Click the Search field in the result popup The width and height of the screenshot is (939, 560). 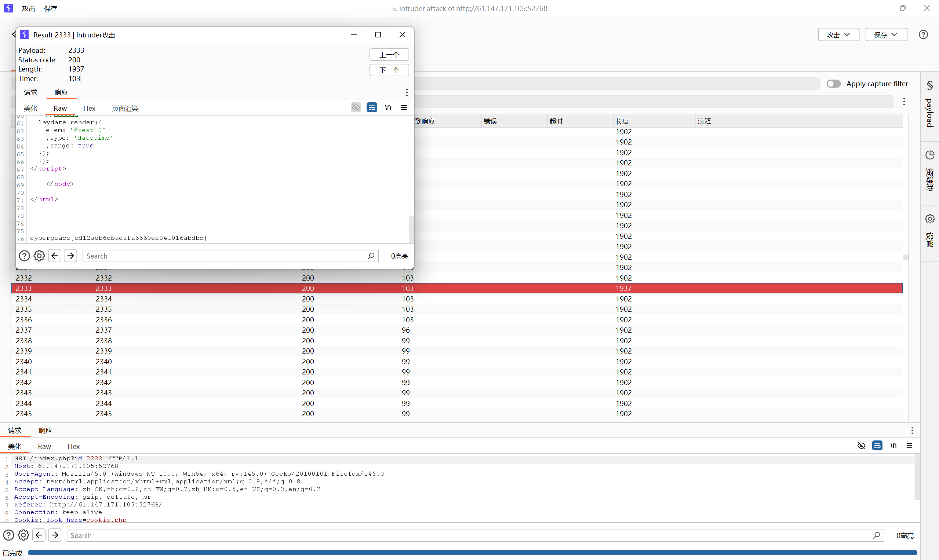[225, 256]
